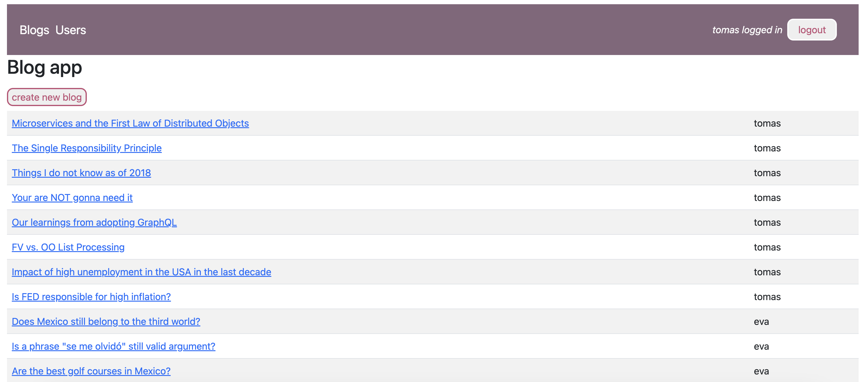The width and height of the screenshot is (868, 382).
Task: Click author 'tomas' in the FV vs. OO row
Action: 767,247
